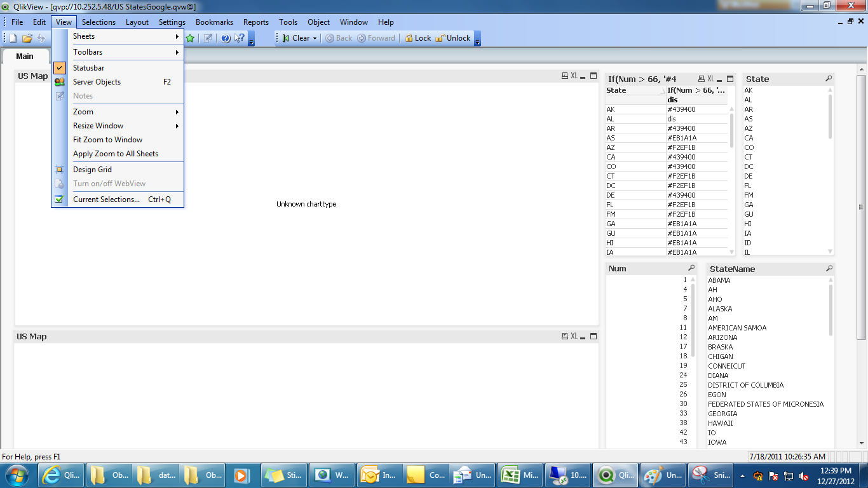Print the top US Map chart
This screenshot has height=488, width=868.
point(564,76)
